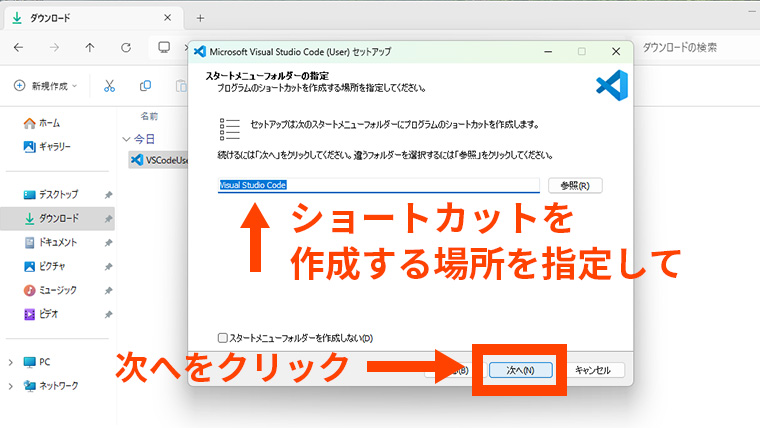760x428 pixels.
Task: Click the Cut scissors icon
Action: point(110,86)
